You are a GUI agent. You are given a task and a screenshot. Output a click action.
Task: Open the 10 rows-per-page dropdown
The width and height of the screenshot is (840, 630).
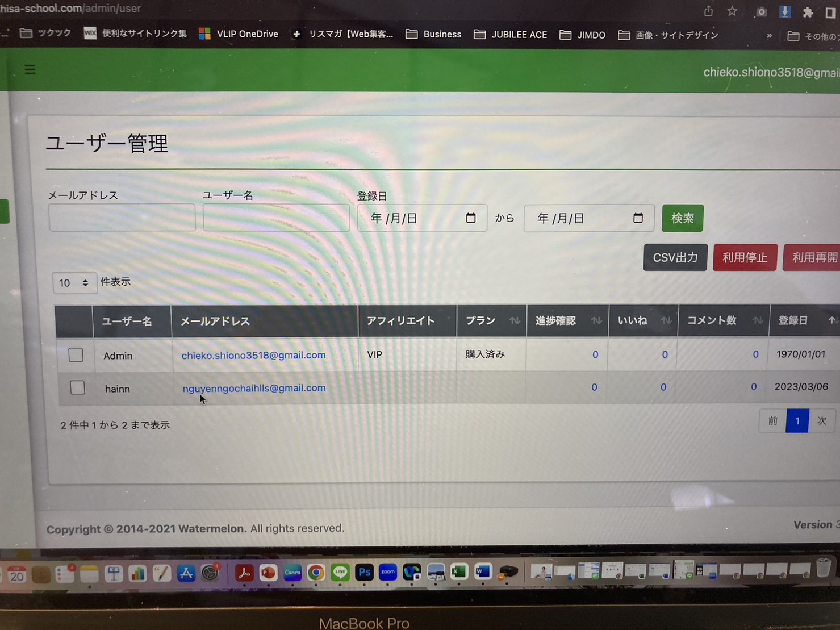point(74,282)
